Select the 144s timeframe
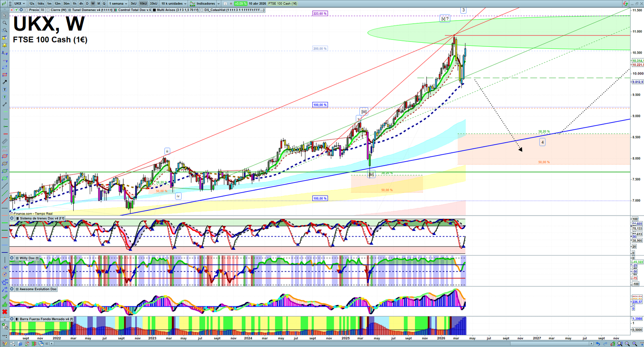Viewport: 644px width, 347px height. (41, 4)
